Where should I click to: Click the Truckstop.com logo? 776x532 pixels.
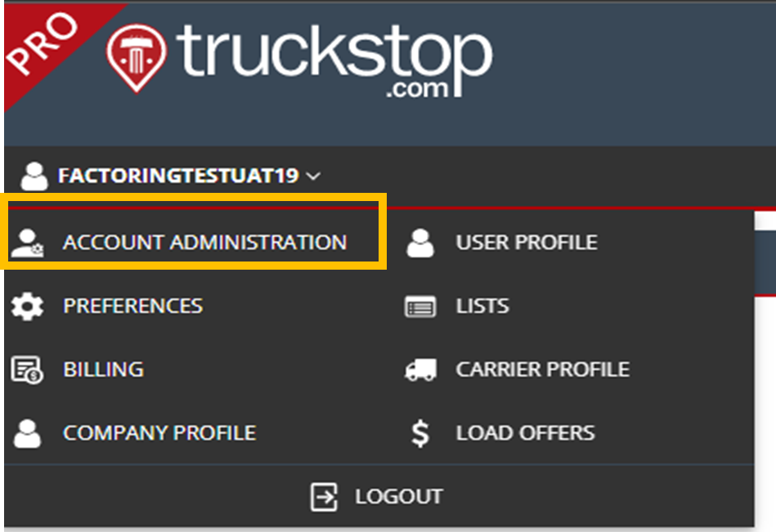[x=303, y=57]
